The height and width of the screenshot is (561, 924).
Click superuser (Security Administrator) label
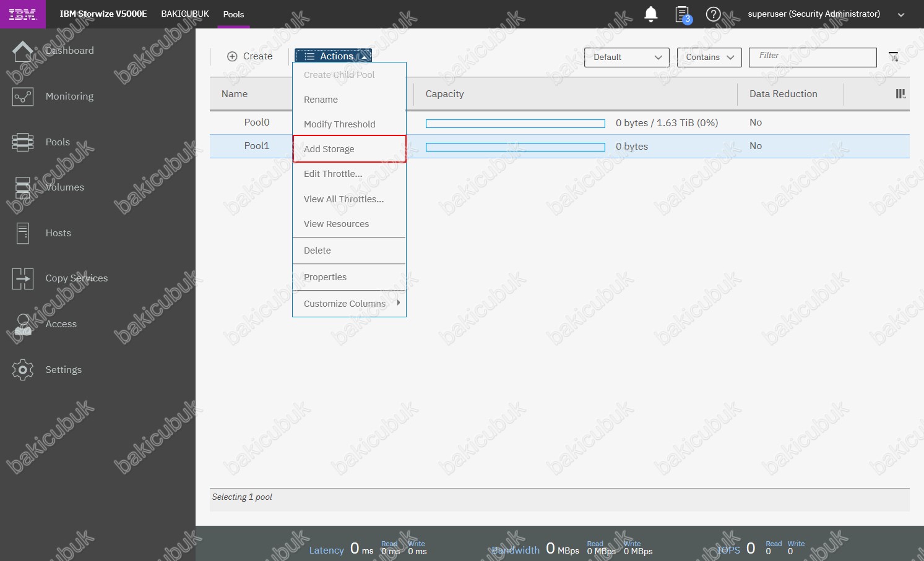[814, 14]
